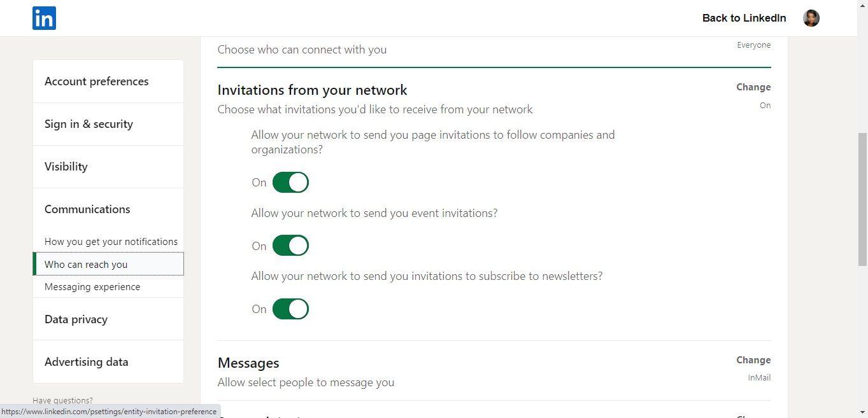Open 'How you get your notifications'
The image size is (868, 418).
[111, 241]
